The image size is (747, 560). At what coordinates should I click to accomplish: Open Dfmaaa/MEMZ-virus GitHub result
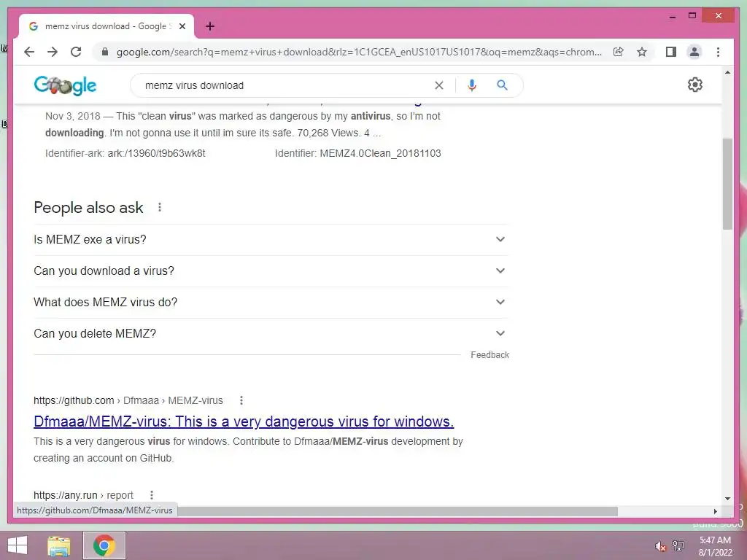pos(244,421)
